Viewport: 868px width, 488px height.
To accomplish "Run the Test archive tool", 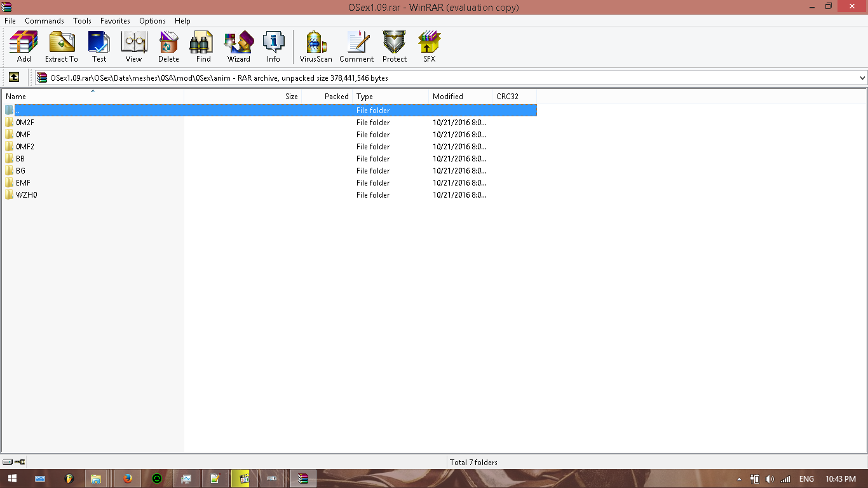I will 99,46.
